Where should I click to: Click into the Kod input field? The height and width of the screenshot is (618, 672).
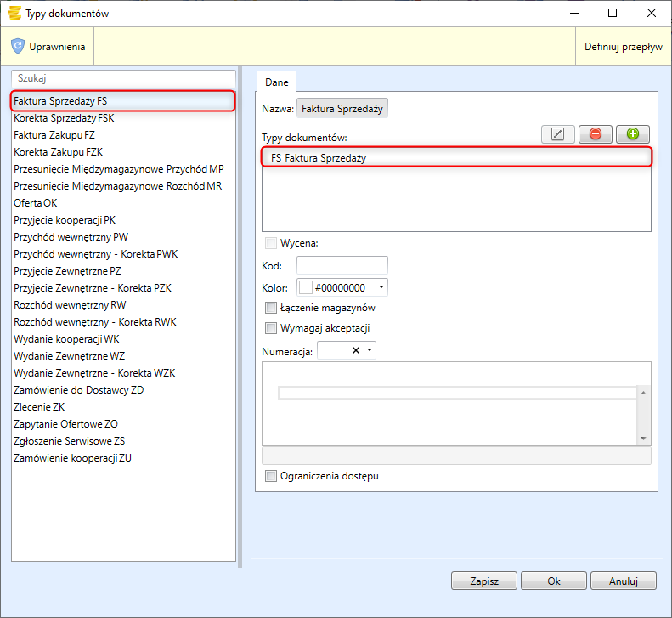pos(342,266)
